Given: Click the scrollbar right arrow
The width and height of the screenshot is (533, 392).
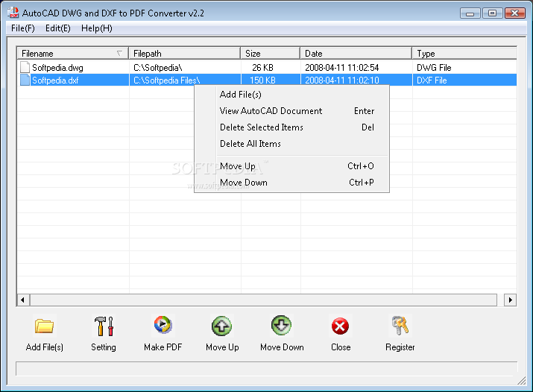Looking at the screenshot, I should (510, 300).
